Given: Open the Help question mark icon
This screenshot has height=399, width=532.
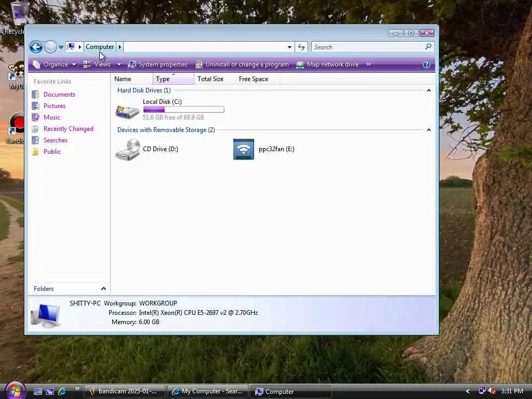Looking at the screenshot, I should pyautogui.click(x=426, y=64).
